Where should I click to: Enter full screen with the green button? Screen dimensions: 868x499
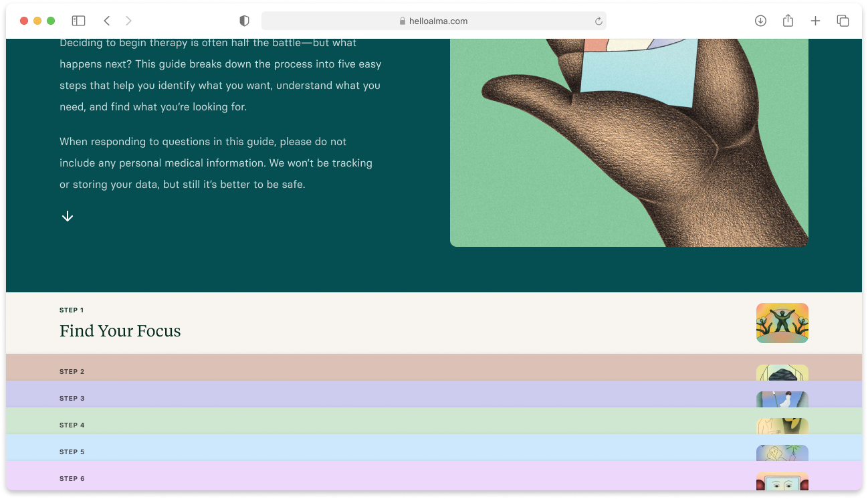pyautogui.click(x=51, y=21)
